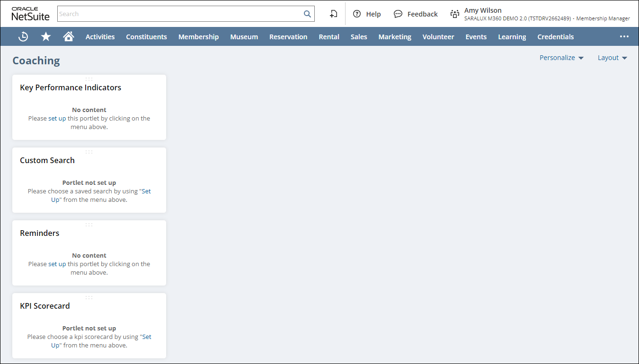Click the Create New document icon
Image resolution: width=639 pixels, height=364 pixels.
coord(334,14)
